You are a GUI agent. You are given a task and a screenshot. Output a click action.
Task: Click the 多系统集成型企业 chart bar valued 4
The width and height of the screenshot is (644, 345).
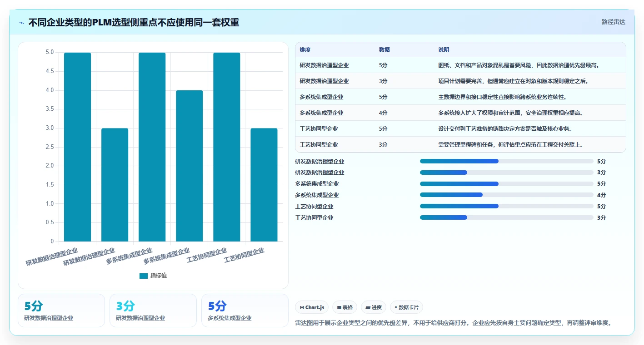(190, 166)
